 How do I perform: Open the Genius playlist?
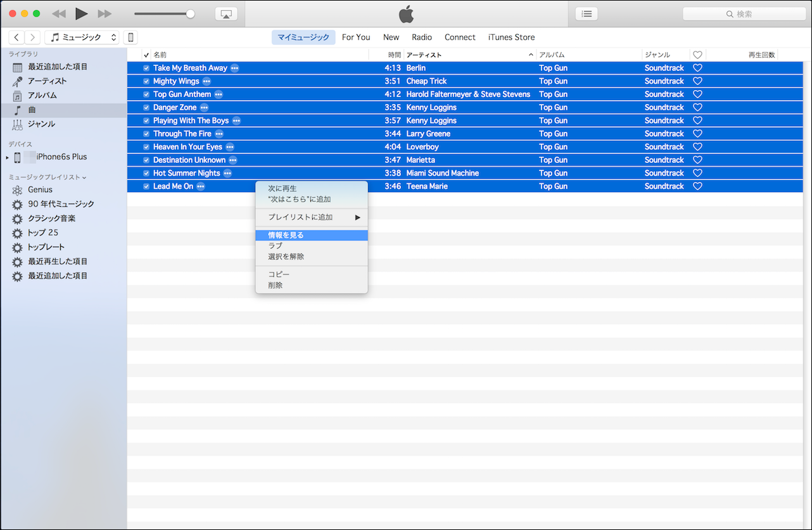coord(40,190)
